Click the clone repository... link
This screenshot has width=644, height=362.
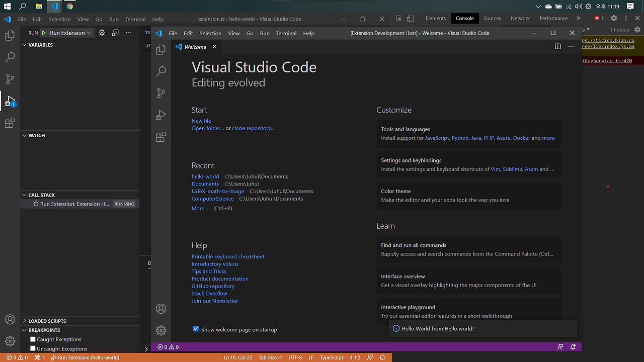coord(253,128)
